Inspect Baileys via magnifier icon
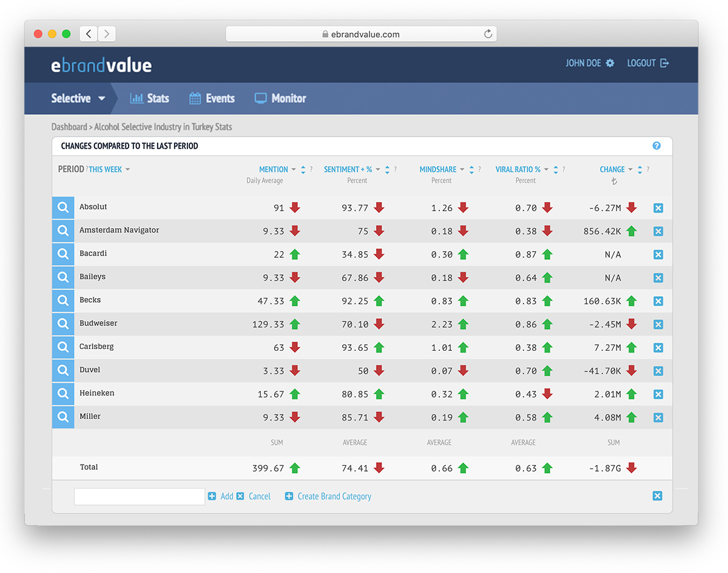The width and height of the screenshot is (728, 573). (x=63, y=277)
